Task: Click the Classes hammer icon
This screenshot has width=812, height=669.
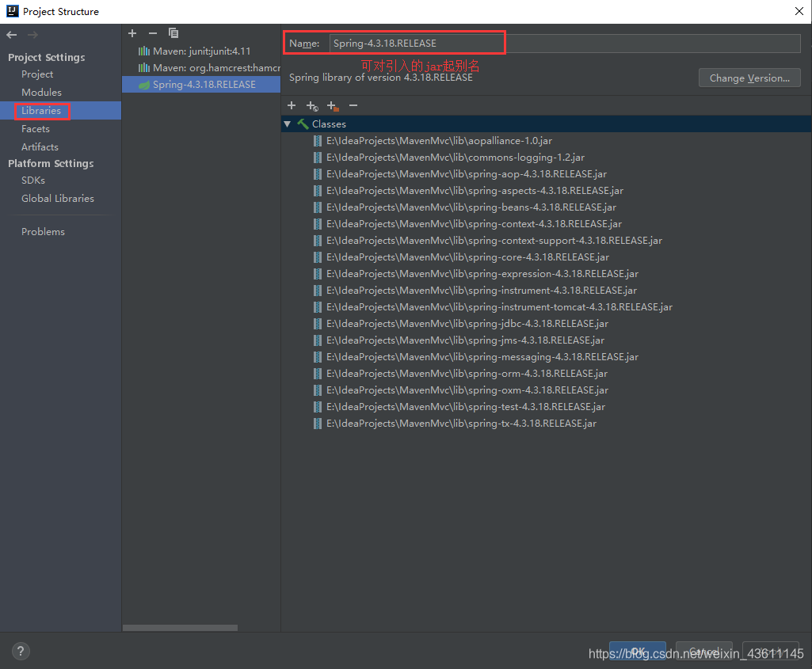Action: point(303,124)
